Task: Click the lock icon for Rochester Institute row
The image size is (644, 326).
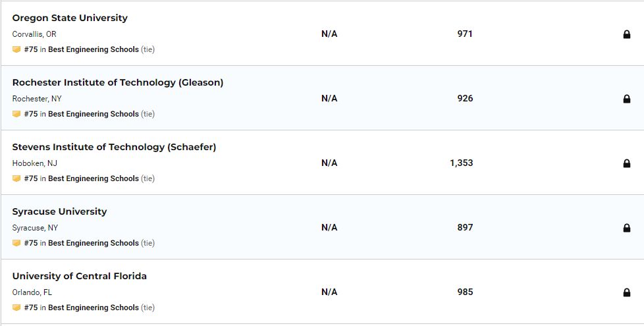Action: click(626, 99)
